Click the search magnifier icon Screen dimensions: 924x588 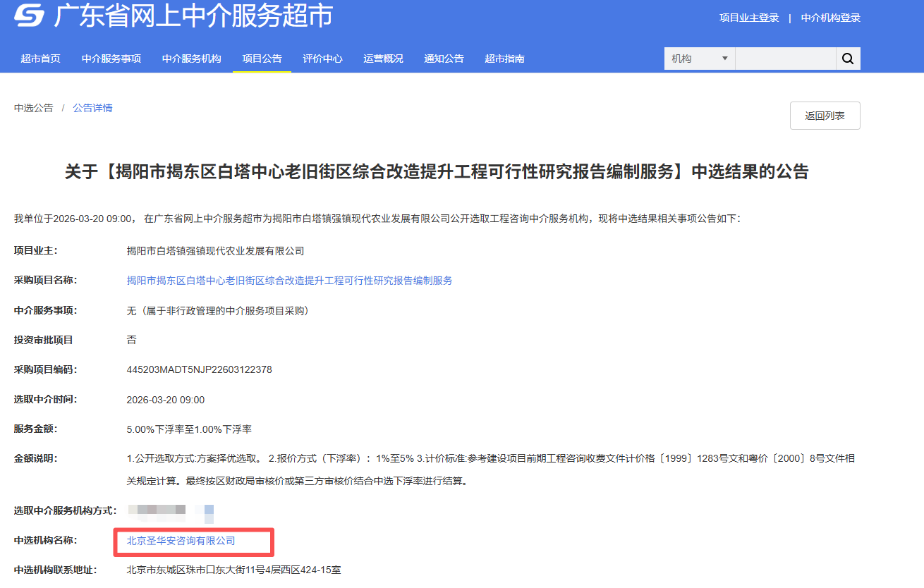(848, 59)
